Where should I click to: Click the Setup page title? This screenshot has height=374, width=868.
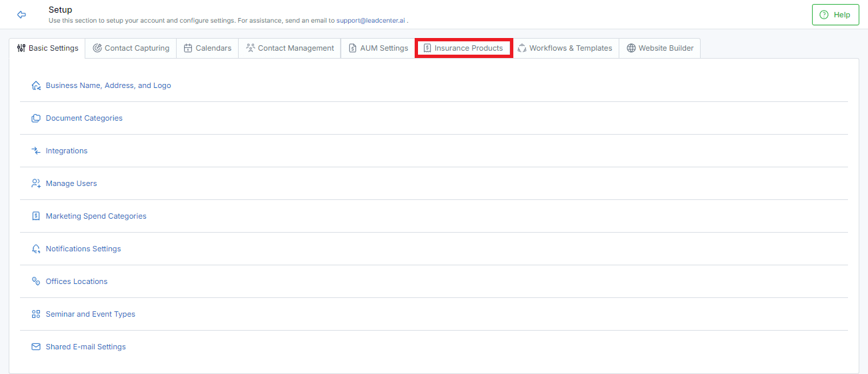pos(61,10)
